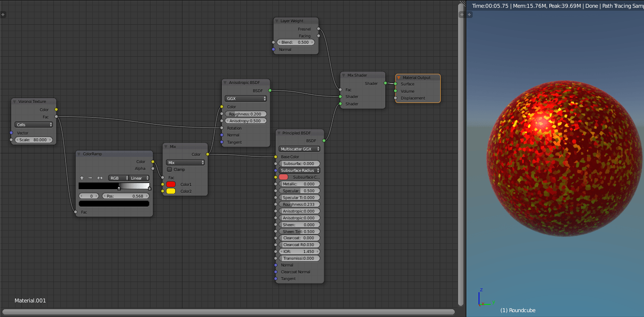Click the yellow Color2 swatch
The width and height of the screenshot is (644, 317).
(171, 191)
